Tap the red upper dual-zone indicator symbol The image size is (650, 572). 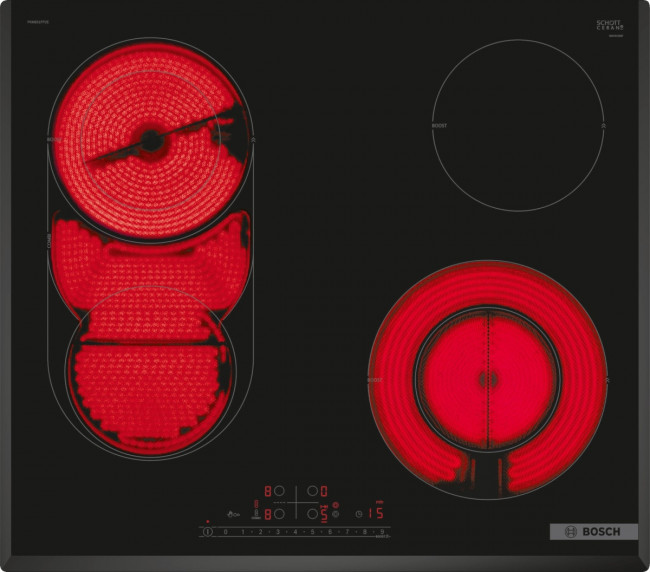coord(335,505)
